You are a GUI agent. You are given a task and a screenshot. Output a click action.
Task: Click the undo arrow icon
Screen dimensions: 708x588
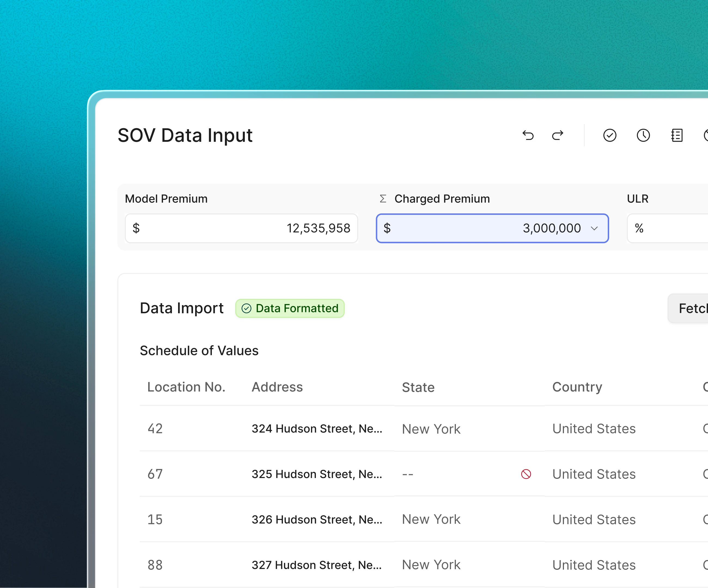coord(528,135)
